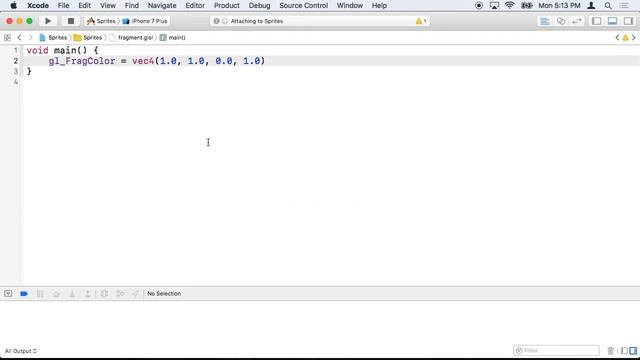Step over in debugger
The width and height of the screenshot is (640, 360).
click(x=56, y=293)
